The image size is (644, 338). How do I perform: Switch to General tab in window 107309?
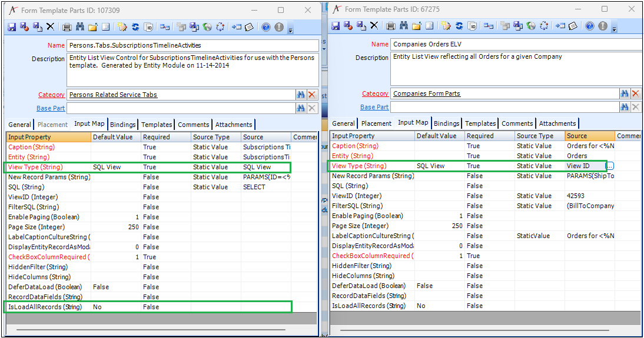point(19,125)
